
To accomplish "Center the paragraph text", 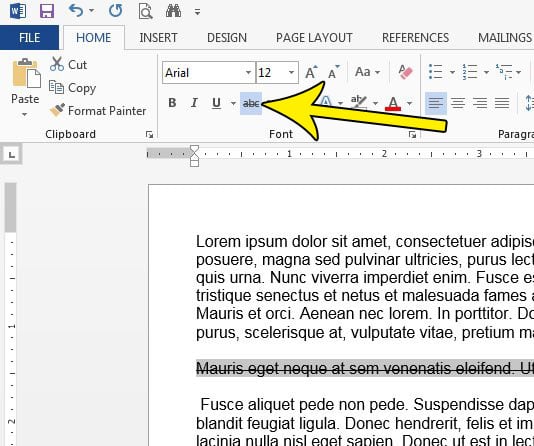I will click(458, 103).
